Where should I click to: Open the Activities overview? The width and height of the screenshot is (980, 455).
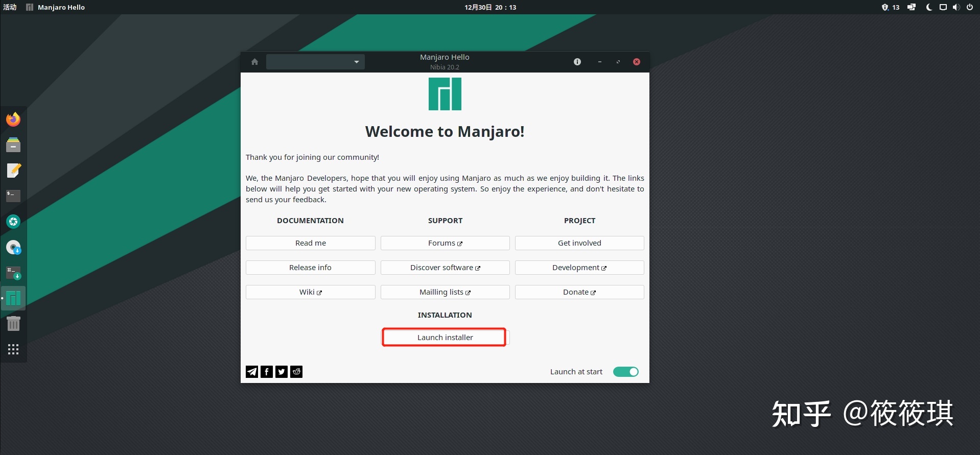pyautogui.click(x=10, y=7)
